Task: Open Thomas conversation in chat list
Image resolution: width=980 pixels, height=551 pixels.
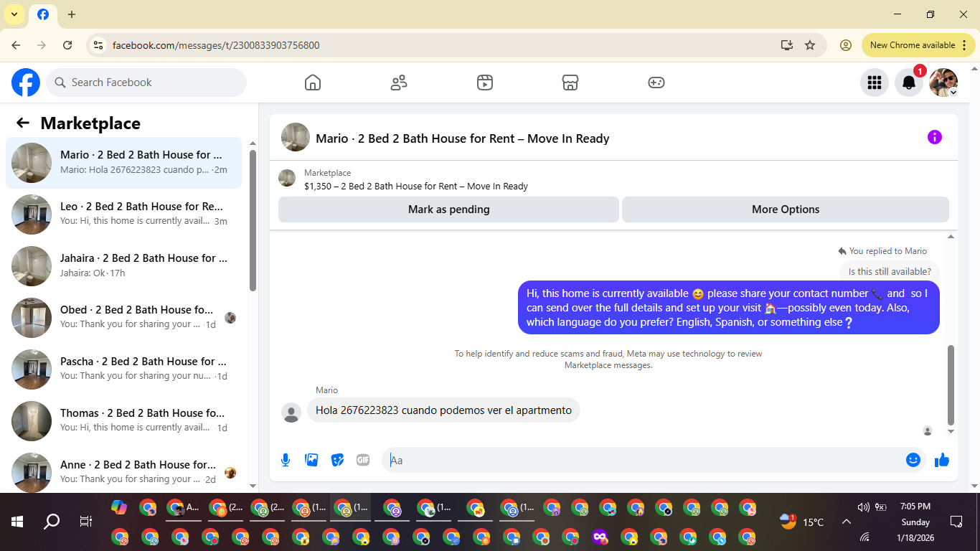Action: 123,421
